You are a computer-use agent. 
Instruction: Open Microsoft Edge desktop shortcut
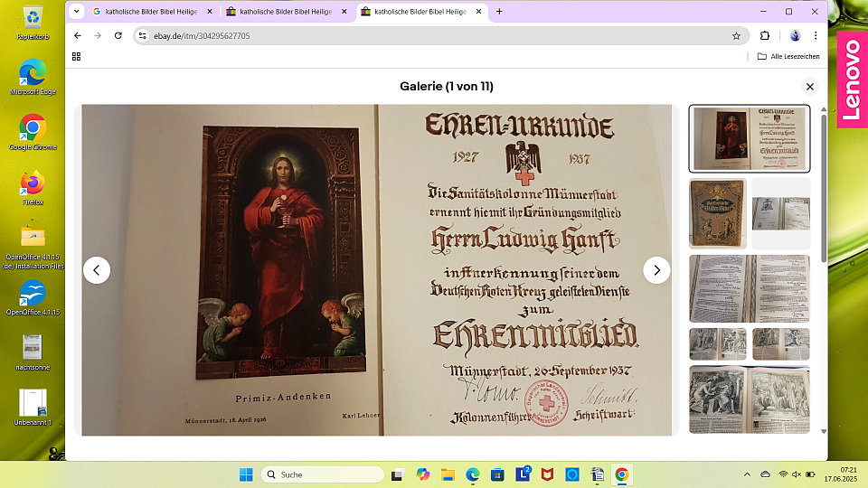(33, 77)
